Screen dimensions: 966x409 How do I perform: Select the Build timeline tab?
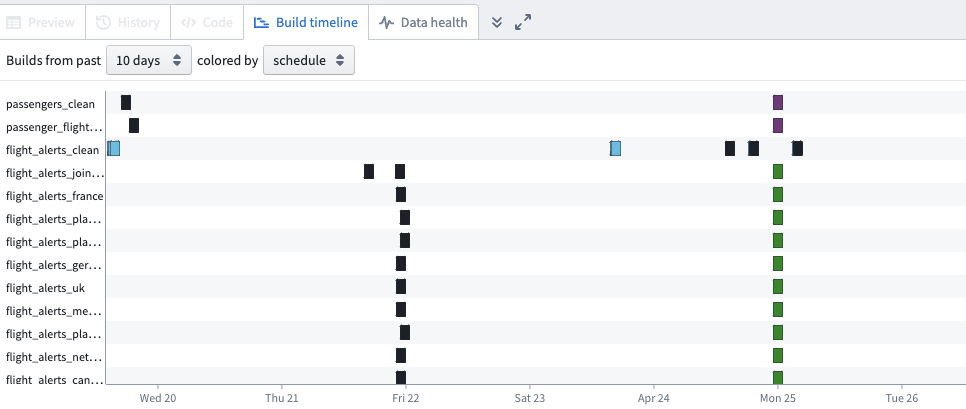(x=306, y=23)
